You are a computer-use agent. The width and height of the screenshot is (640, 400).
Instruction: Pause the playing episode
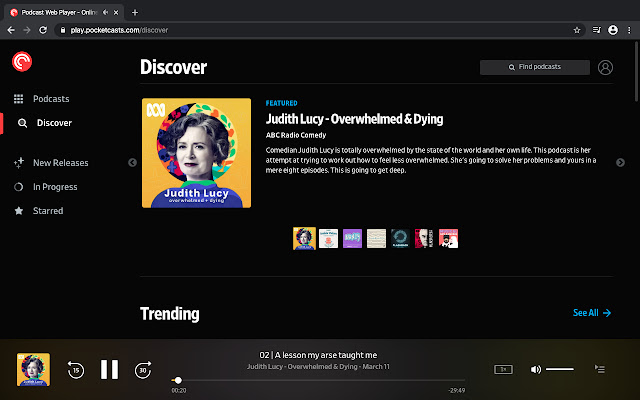coord(109,369)
